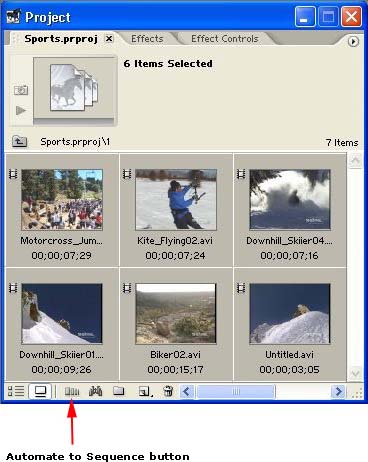This screenshot has width=368, height=462.
Task: Click the Project window title icon
Action: (13, 17)
